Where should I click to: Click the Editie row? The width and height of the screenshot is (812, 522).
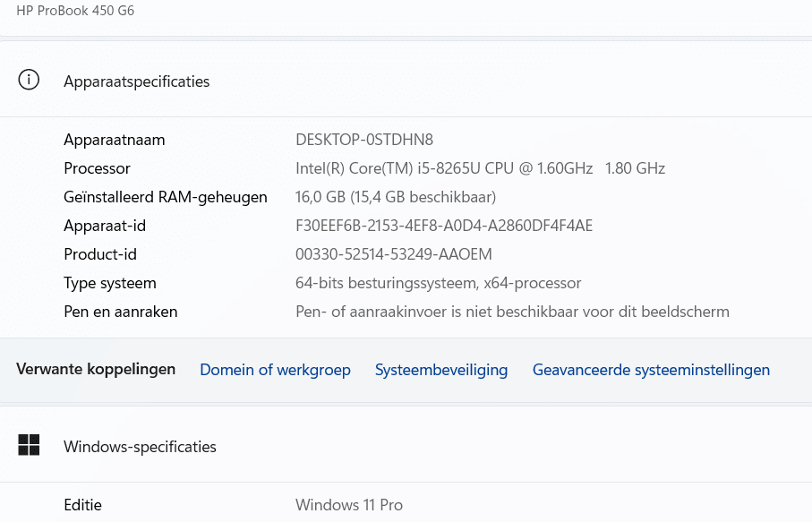(82, 504)
